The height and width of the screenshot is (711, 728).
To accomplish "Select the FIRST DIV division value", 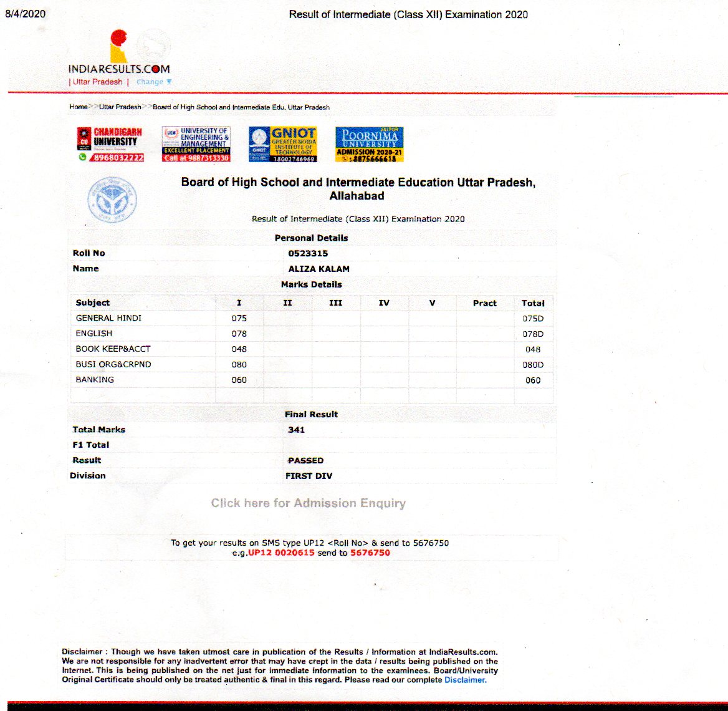I will coord(309,476).
